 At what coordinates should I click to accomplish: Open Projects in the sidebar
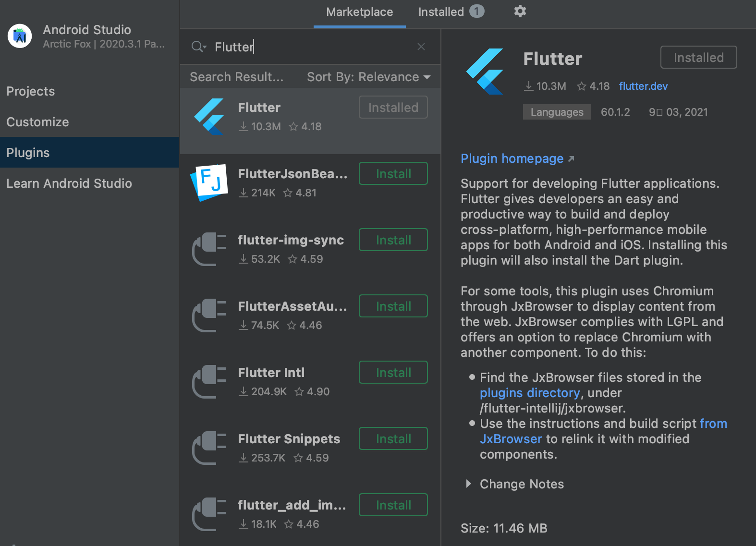[90, 91]
